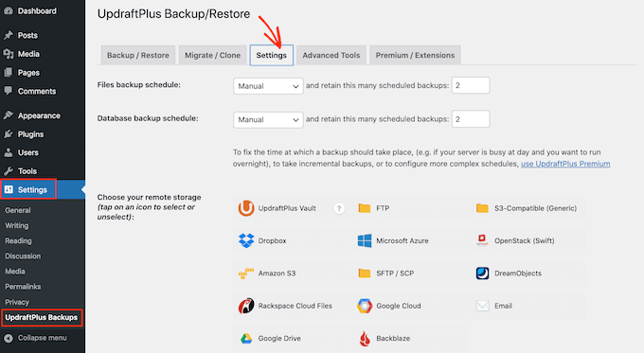Click the Pages sidebar icon
This screenshot has width=644, height=353.
click(9, 73)
